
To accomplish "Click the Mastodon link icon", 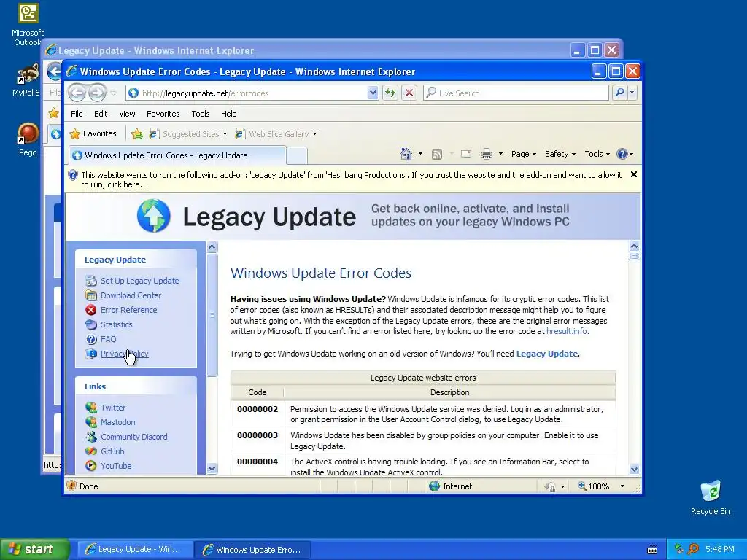I will tap(91, 422).
